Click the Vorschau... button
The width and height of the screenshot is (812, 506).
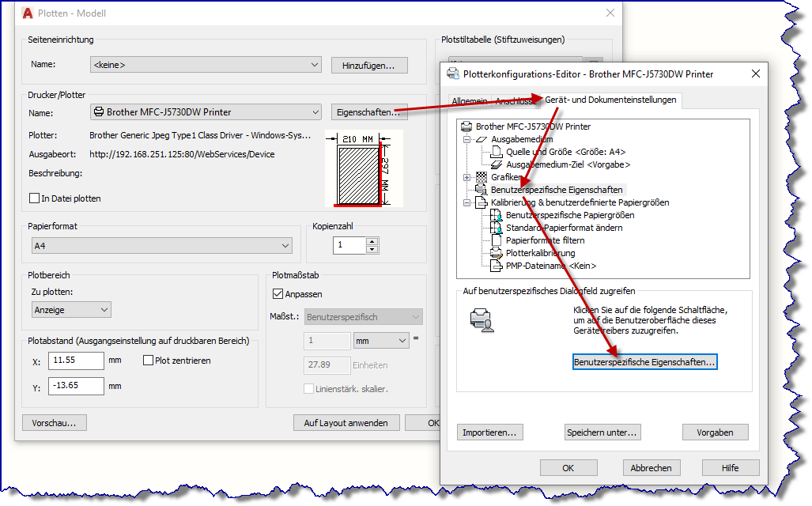54,423
